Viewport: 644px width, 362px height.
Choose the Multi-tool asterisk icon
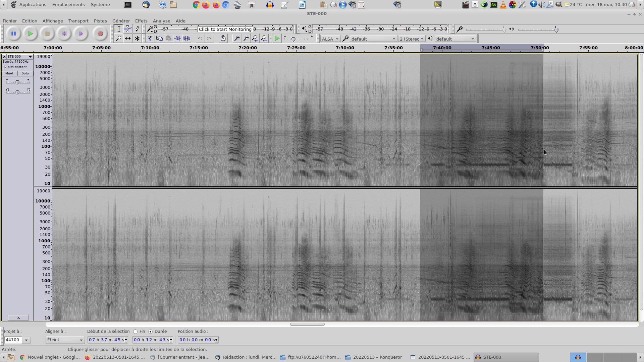pyautogui.click(x=137, y=39)
